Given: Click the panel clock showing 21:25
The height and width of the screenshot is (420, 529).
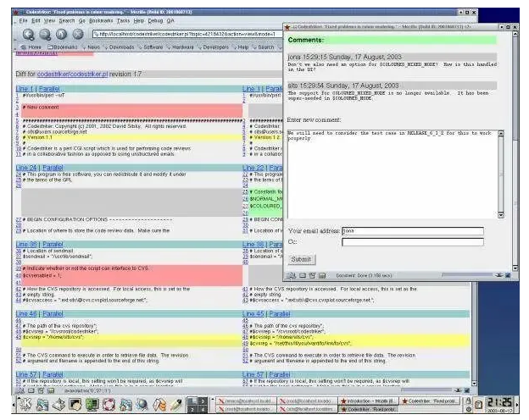Looking at the screenshot, I should click(500, 404).
